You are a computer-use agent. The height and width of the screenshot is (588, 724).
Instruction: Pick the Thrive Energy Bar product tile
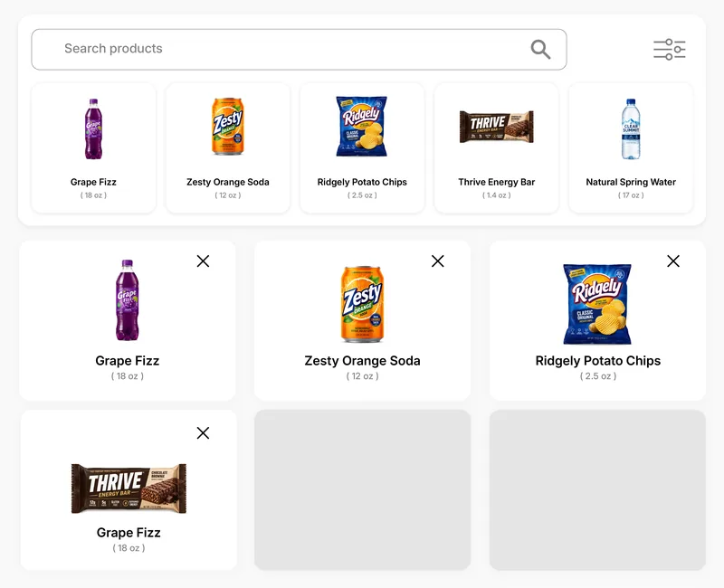[x=497, y=148]
